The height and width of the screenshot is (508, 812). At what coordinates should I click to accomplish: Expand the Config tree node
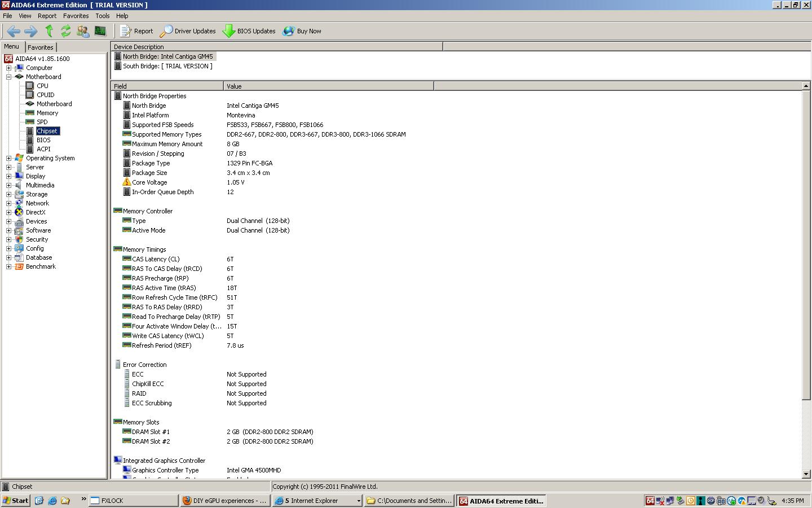coord(8,248)
